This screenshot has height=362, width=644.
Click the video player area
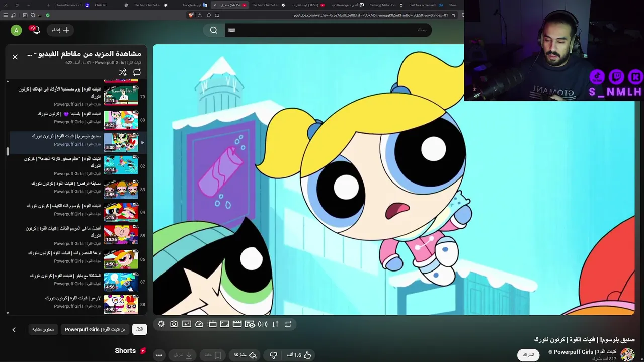(x=393, y=179)
